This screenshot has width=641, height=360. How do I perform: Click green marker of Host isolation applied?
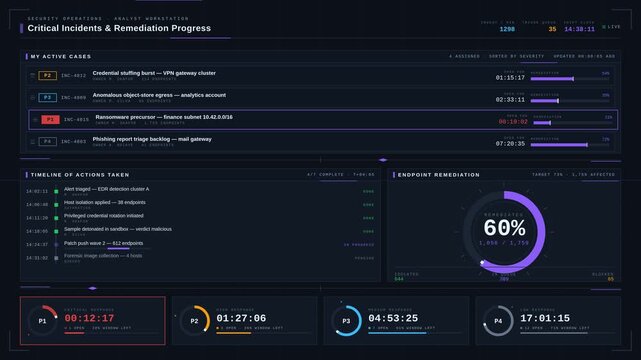click(x=56, y=205)
